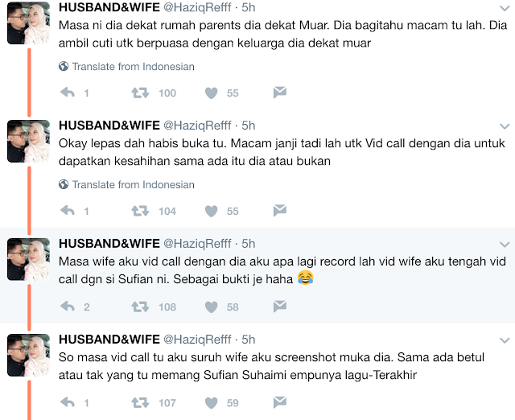Open @HaziqRefff handle on the highlighted tweet
This screenshot has width=515, height=420.
pyautogui.click(x=197, y=244)
